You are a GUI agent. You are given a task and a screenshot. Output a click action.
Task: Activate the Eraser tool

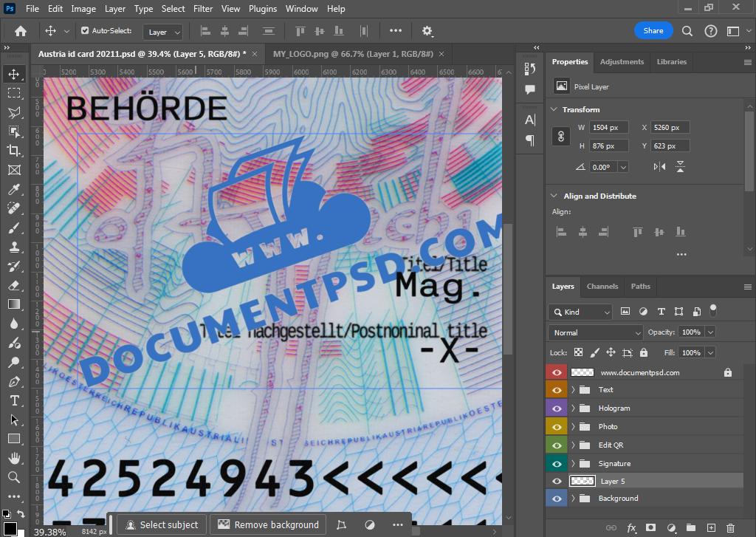pos(14,285)
